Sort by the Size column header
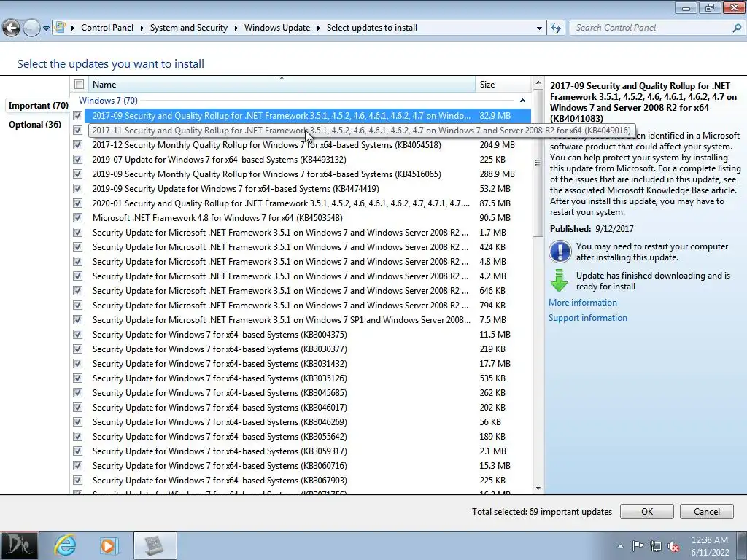This screenshot has width=747, height=560. pyautogui.click(x=503, y=85)
